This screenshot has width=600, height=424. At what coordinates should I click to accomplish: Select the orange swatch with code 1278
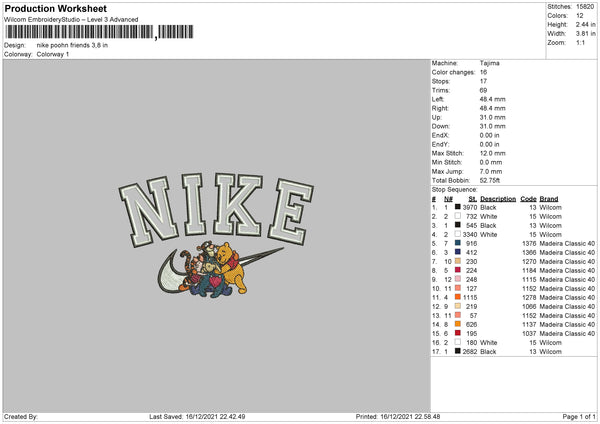(458, 297)
